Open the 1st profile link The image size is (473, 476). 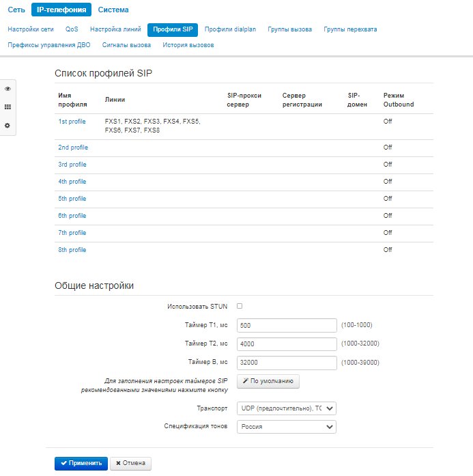(72, 122)
